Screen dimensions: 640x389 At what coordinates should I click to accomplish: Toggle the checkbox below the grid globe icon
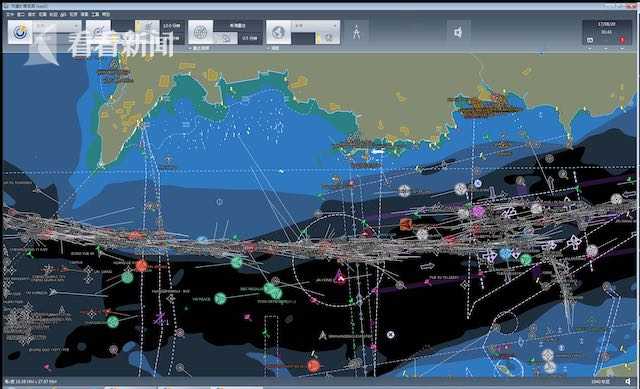tap(189, 48)
